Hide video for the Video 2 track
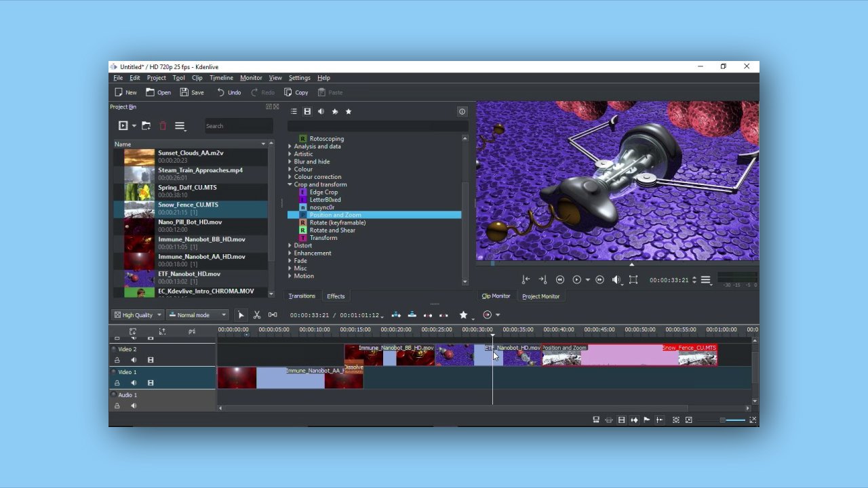The width and height of the screenshot is (868, 488). [150, 360]
